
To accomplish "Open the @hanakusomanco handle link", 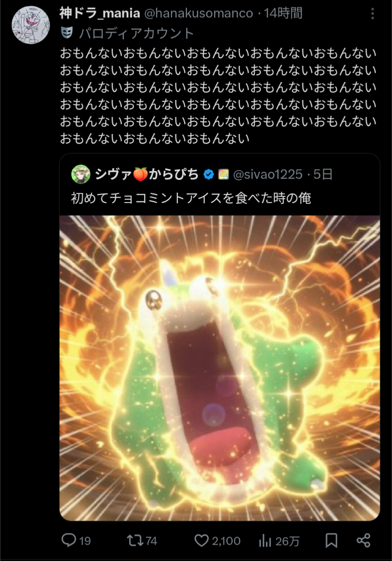I will click(198, 14).
